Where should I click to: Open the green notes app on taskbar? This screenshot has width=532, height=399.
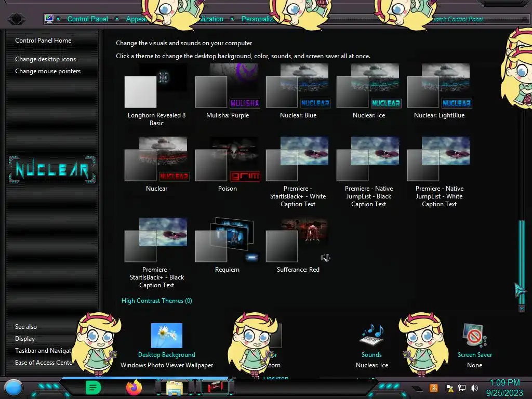tap(94, 388)
